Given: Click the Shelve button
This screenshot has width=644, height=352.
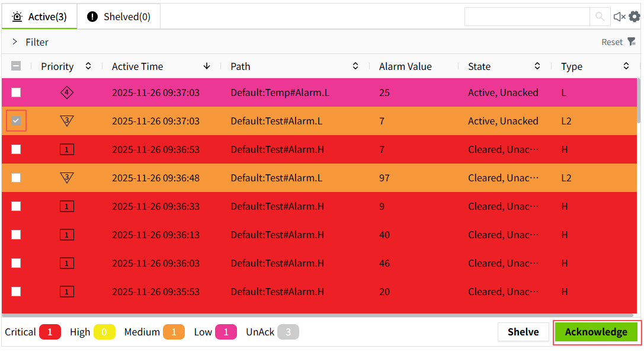Looking at the screenshot, I should 523,332.
